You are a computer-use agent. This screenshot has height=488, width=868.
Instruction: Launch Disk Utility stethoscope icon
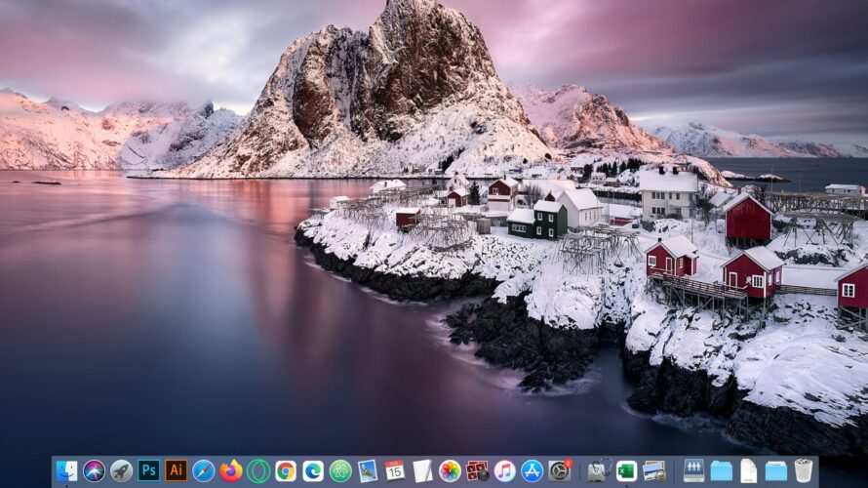pos(599,470)
